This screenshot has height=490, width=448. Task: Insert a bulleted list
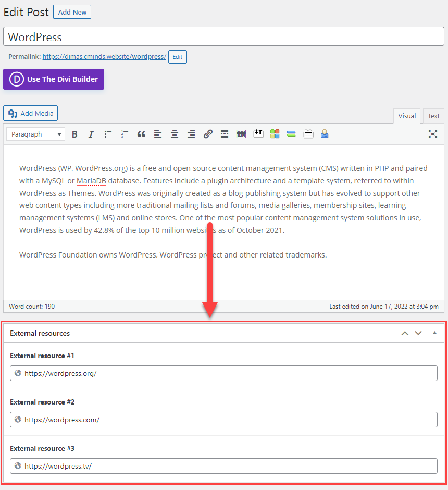pyautogui.click(x=108, y=134)
